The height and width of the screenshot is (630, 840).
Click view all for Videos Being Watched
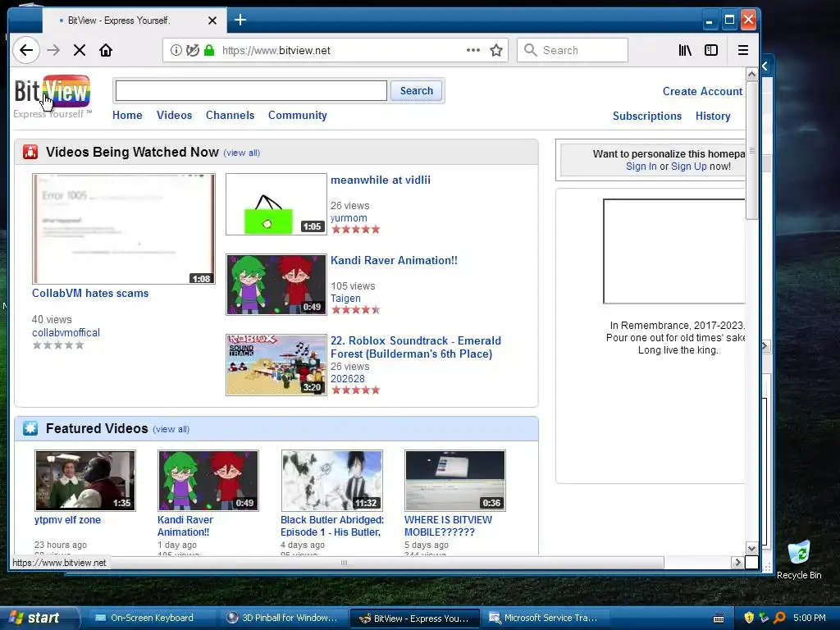242,153
